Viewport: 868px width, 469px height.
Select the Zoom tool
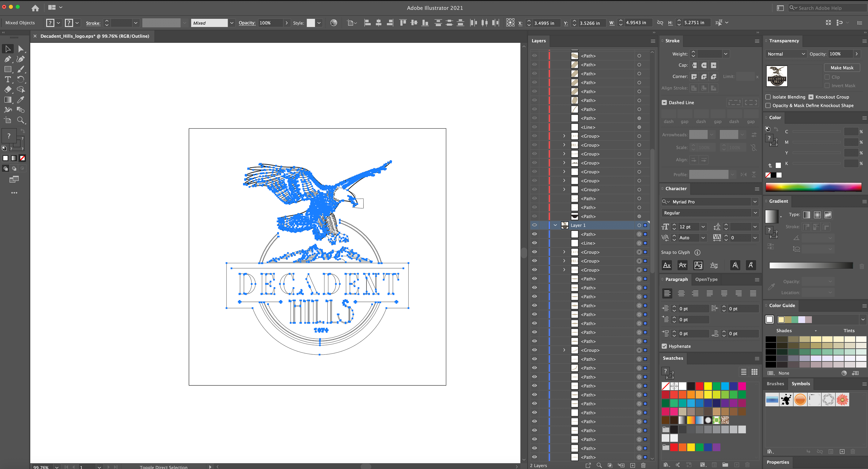coord(21,120)
